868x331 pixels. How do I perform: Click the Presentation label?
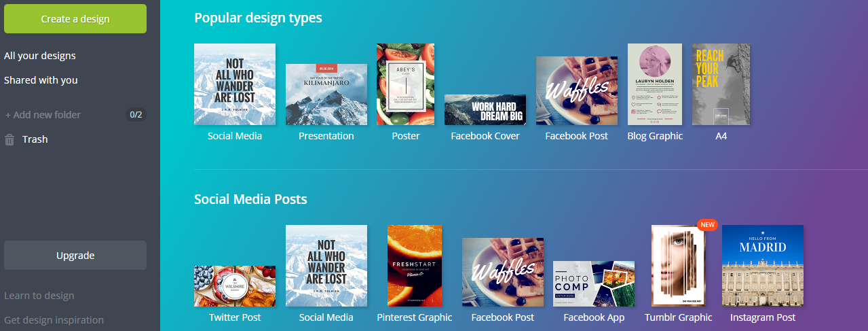pos(326,136)
